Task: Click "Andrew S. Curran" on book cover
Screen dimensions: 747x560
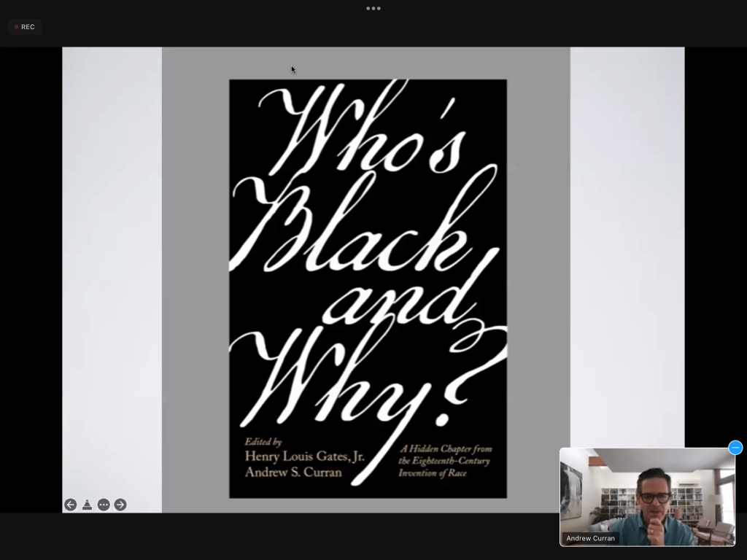Action: tap(293, 471)
